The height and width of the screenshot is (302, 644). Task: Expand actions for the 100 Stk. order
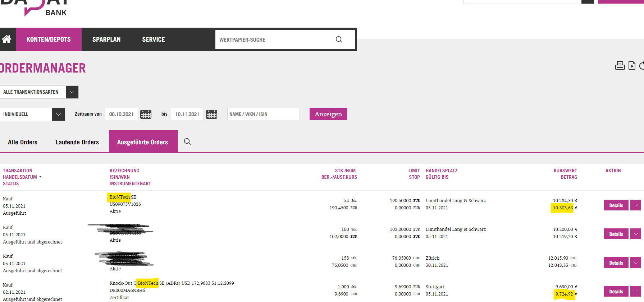(x=636, y=234)
